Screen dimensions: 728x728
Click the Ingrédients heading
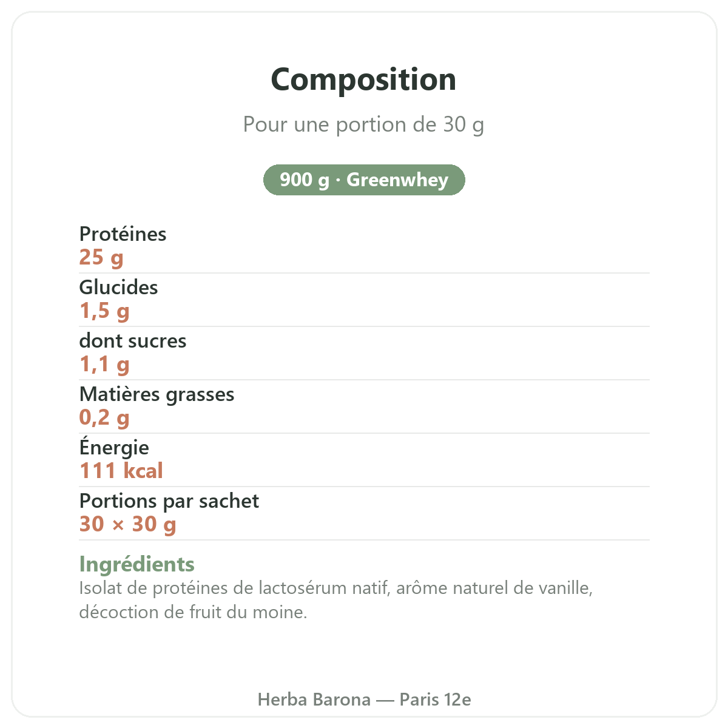pos(137,564)
